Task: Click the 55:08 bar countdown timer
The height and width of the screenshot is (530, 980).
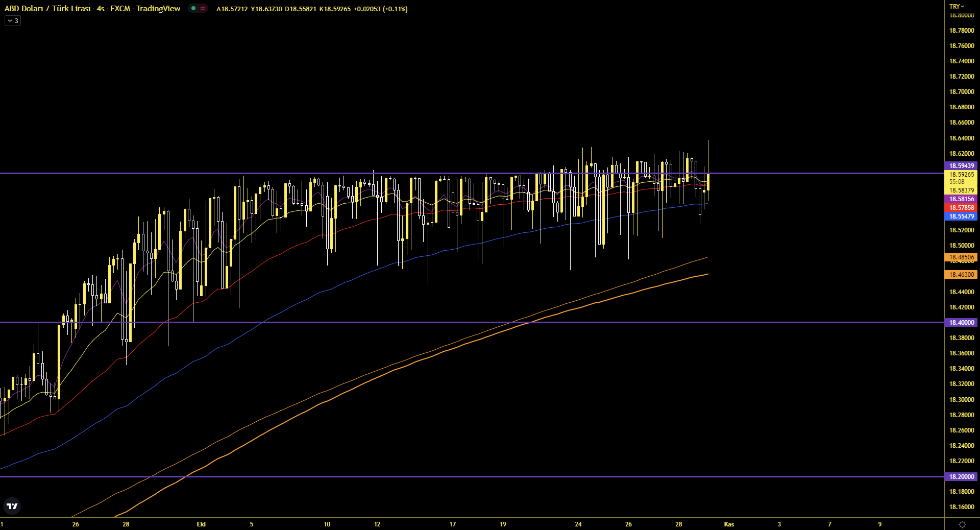Action: [x=957, y=182]
